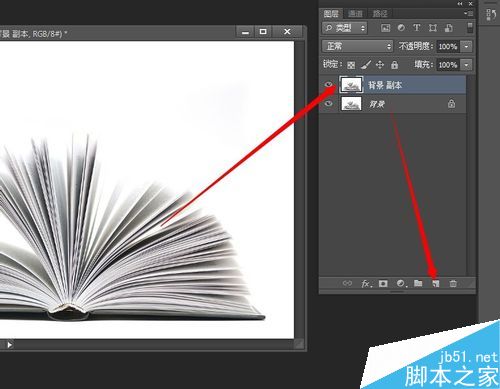This screenshot has width=500, height=389.
Task: Toggle the lock all padlock icon
Action: tap(394, 65)
